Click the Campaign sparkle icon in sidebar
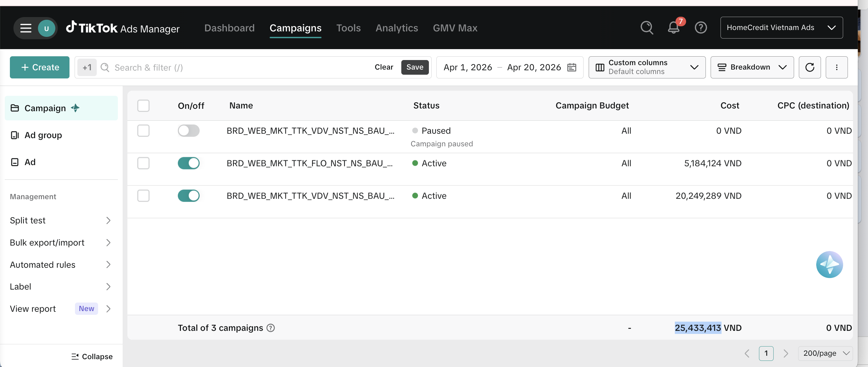 (75, 108)
